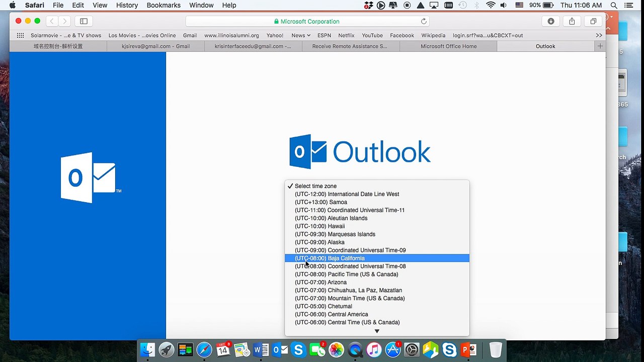This screenshot has height=362, width=644.
Task: Open the Wi-Fi status menu
Action: coord(491,5)
